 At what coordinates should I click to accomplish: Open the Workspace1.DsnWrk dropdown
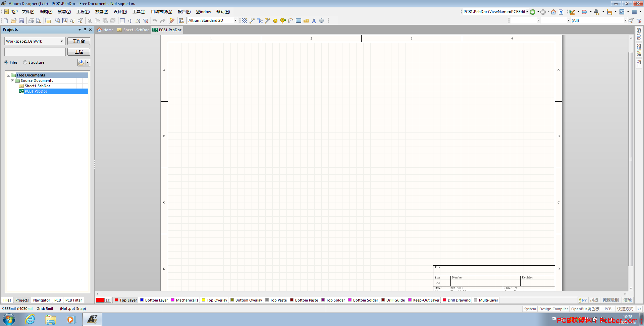point(62,41)
